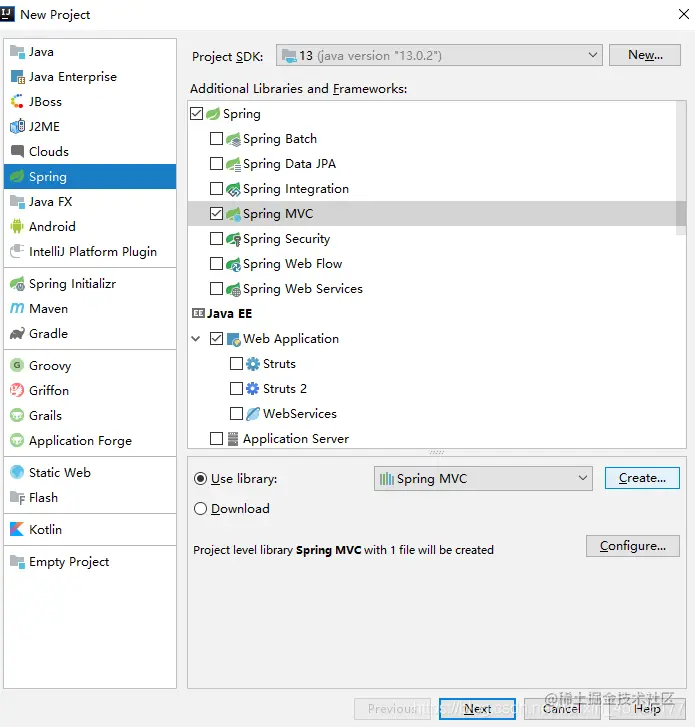Enable the Spring Web Services checkbox
Image resolution: width=695 pixels, height=727 pixels.
click(x=217, y=289)
